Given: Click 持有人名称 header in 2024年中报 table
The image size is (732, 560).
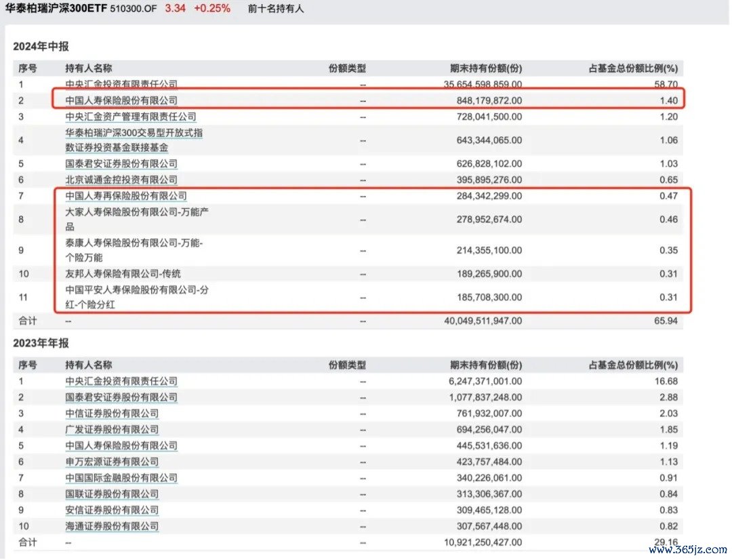Looking at the screenshot, I should click(89, 68).
